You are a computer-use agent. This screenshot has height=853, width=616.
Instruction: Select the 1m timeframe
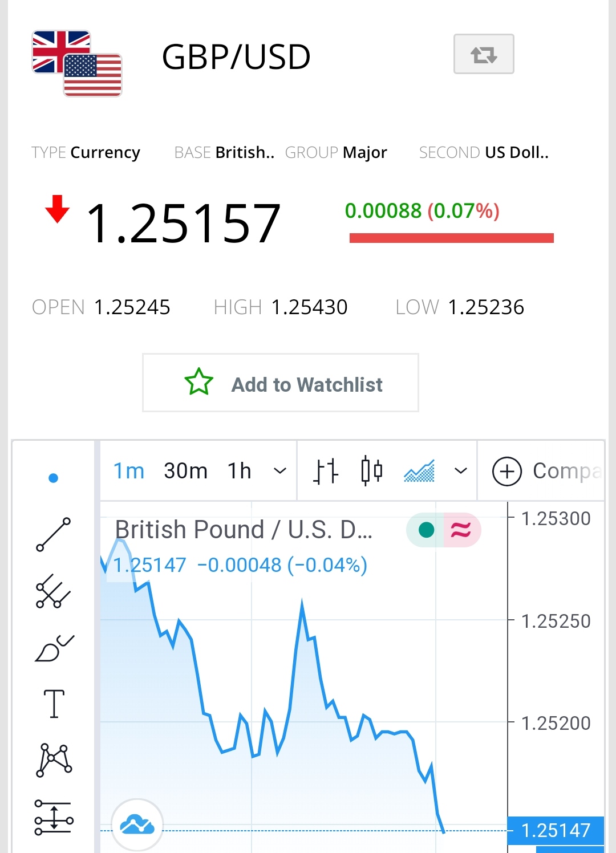[x=129, y=471]
